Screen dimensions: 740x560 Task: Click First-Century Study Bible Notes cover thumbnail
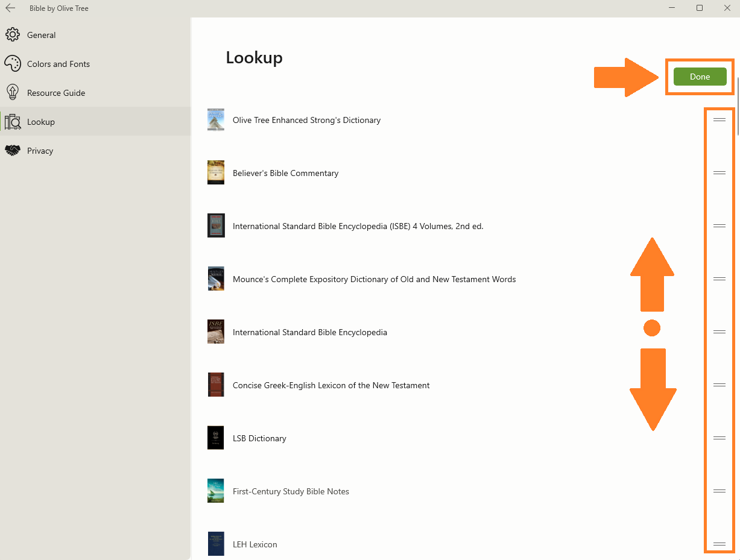(x=216, y=491)
